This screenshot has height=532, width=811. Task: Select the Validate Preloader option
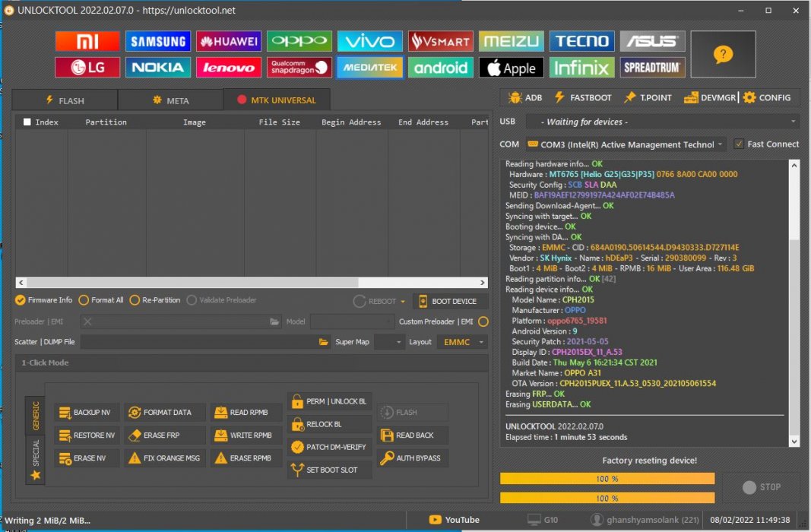coord(221,300)
